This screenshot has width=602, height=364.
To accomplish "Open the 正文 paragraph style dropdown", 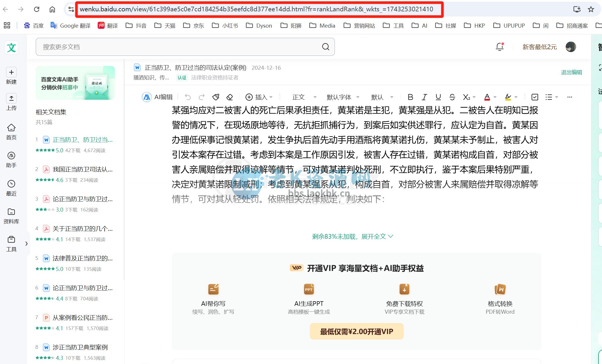I will (x=304, y=97).
